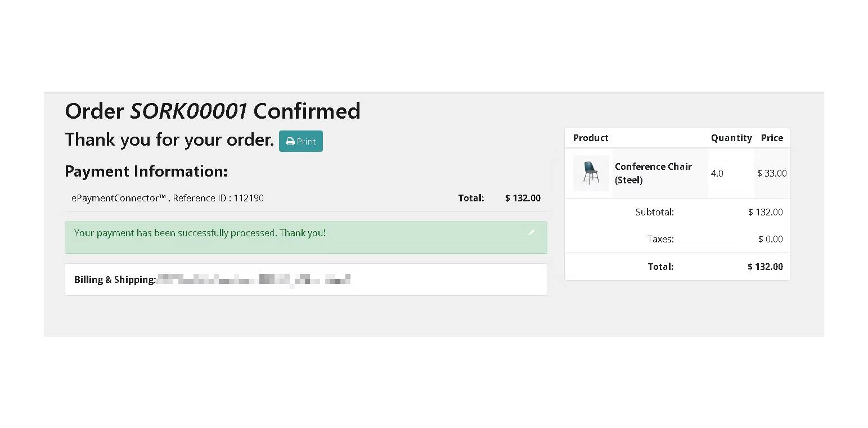This screenshot has height=428, width=868.
Task: Click the Quantity column header
Action: pyautogui.click(x=731, y=138)
